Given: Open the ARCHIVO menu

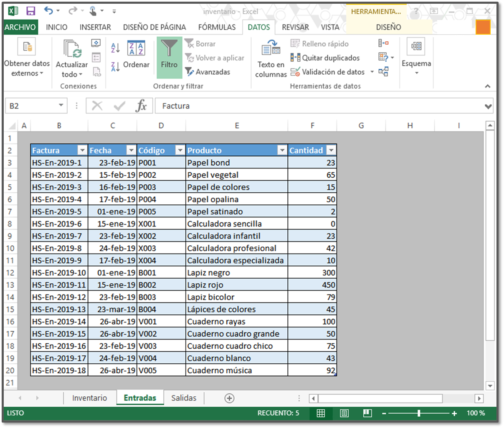Looking at the screenshot, I should (x=20, y=27).
